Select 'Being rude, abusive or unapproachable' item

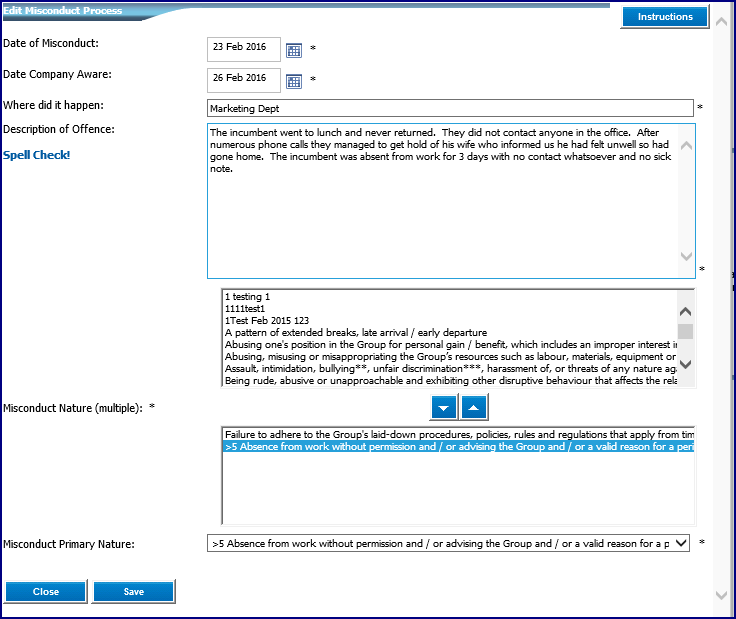pyautogui.click(x=450, y=381)
